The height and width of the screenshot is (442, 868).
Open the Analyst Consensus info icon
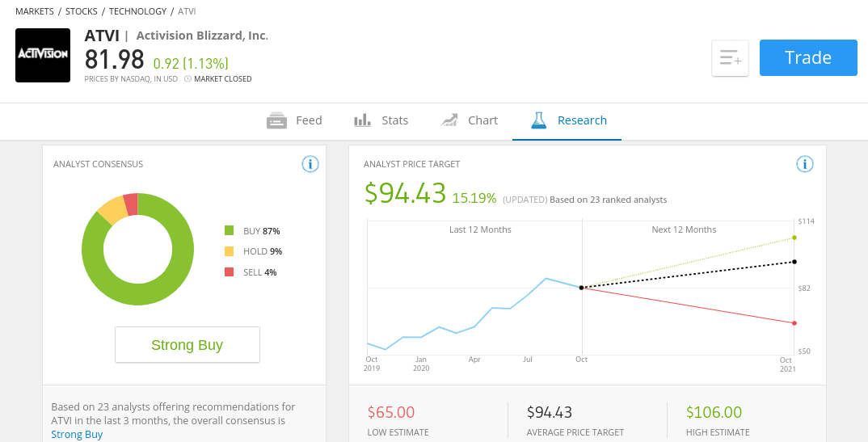(310, 164)
